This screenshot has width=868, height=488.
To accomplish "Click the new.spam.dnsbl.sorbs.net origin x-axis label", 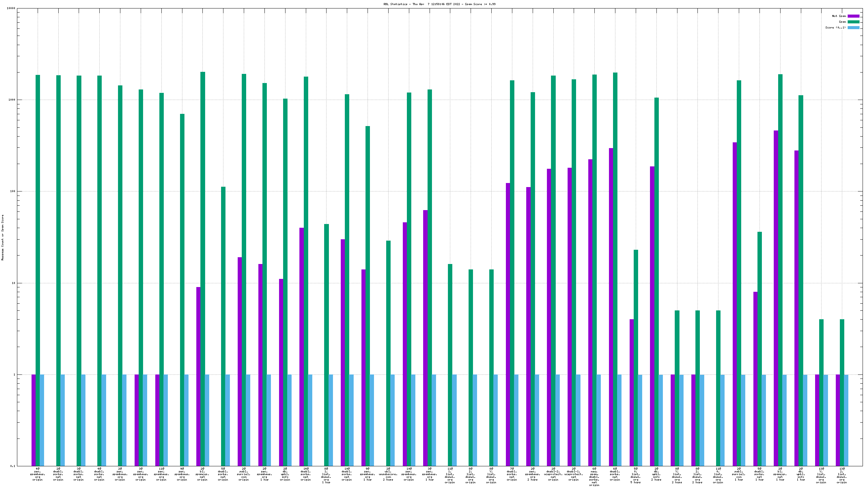I will 594,477.
